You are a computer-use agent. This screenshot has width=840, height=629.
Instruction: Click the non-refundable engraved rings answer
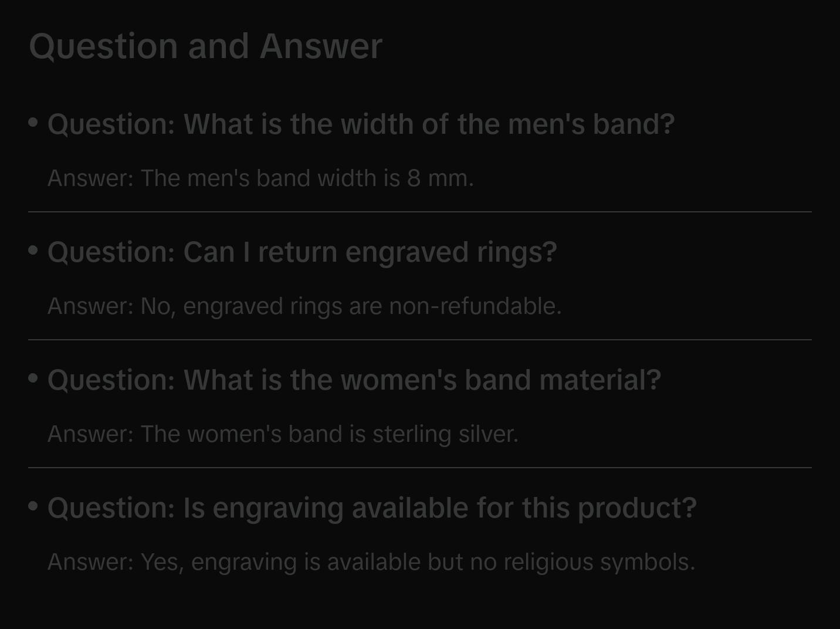tap(304, 306)
